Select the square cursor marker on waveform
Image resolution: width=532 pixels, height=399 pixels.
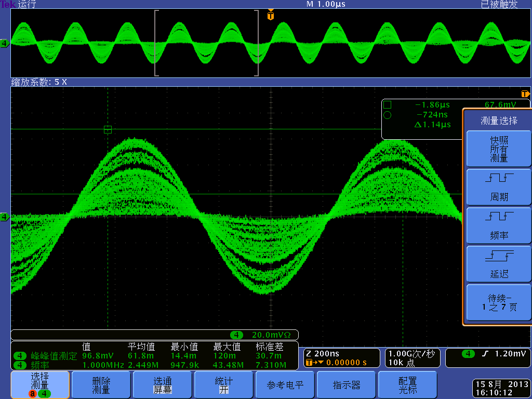point(108,129)
